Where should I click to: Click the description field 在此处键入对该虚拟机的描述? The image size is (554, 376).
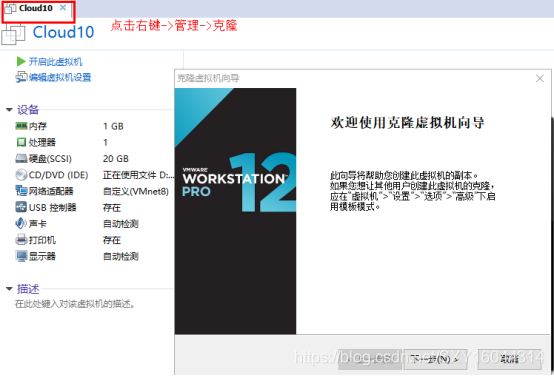coord(75,304)
